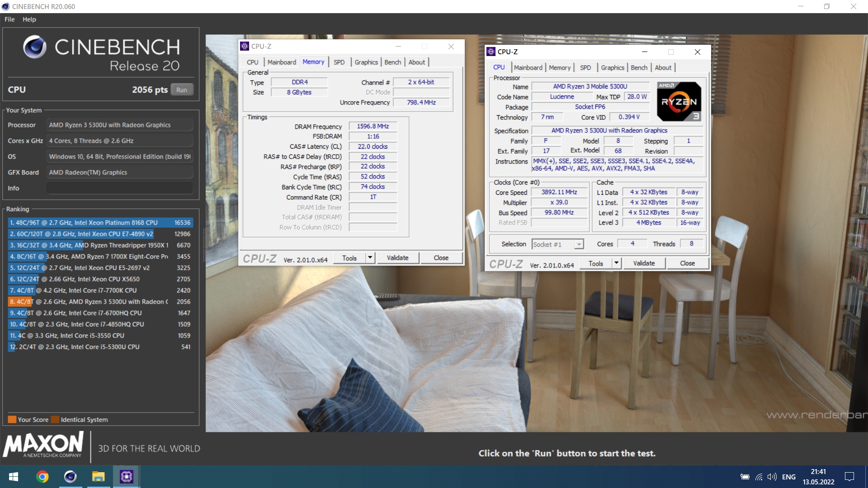868x488 pixels.
Task: Open the notification center icon
Action: click(x=849, y=477)
